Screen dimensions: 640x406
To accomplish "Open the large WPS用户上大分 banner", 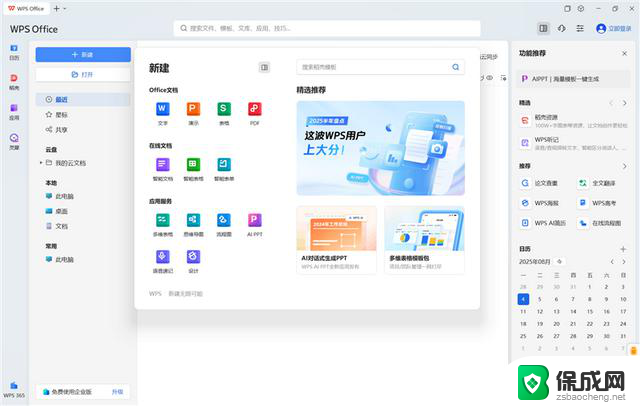I will pos(380,148).
